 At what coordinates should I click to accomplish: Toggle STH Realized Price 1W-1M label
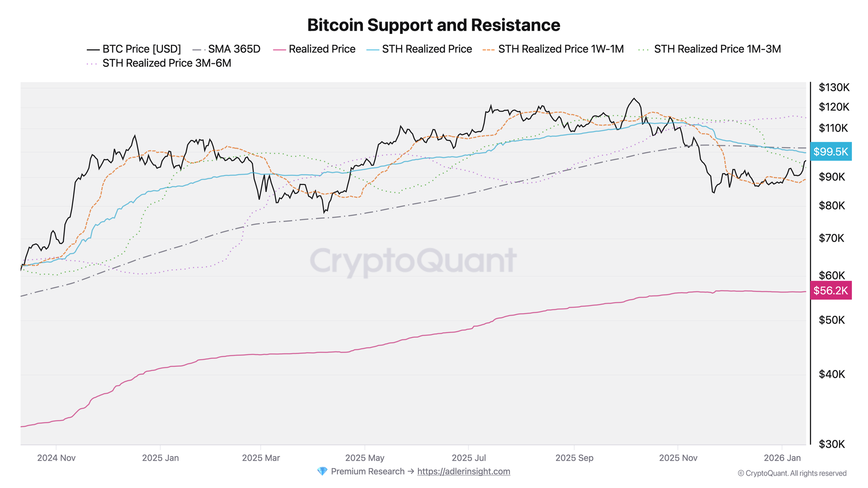[x=561, y=49]
